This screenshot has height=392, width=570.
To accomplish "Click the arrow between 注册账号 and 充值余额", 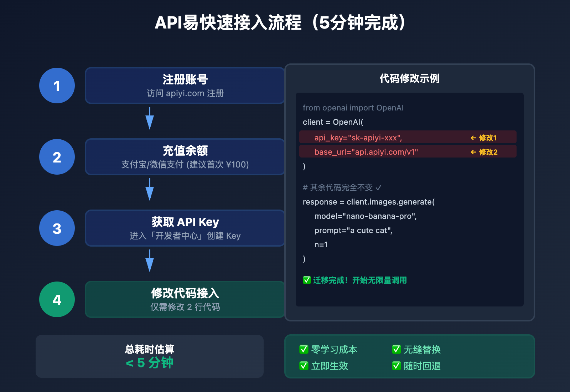I will click(x=149, y=118).
